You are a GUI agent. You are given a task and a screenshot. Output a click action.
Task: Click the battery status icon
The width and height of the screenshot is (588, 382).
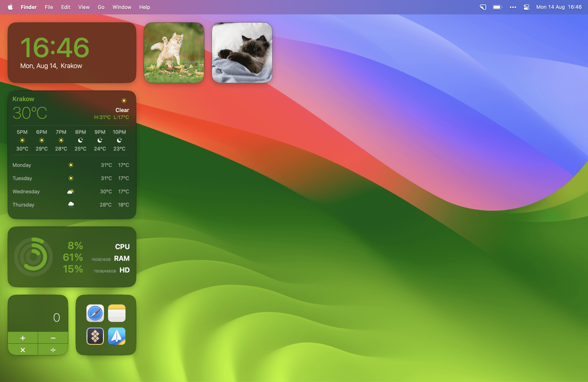tap(498, 7)
